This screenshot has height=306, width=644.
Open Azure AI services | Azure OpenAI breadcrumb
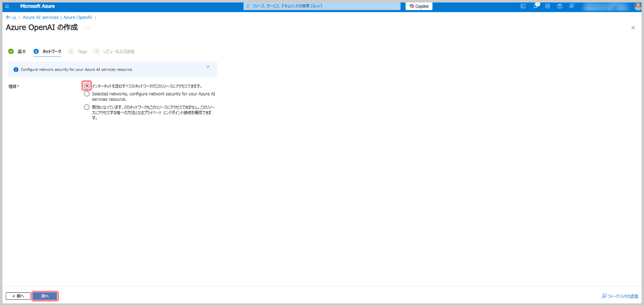(x=57, y=17)
